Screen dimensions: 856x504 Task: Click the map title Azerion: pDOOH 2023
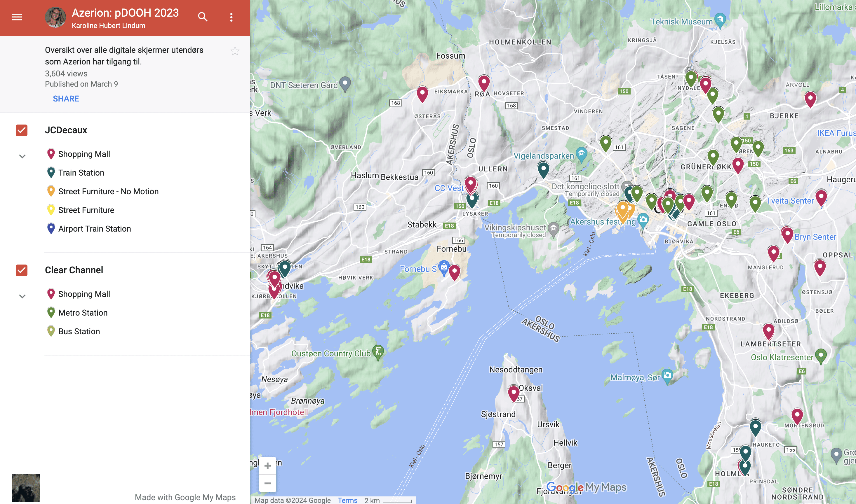(x=125, y=13)
